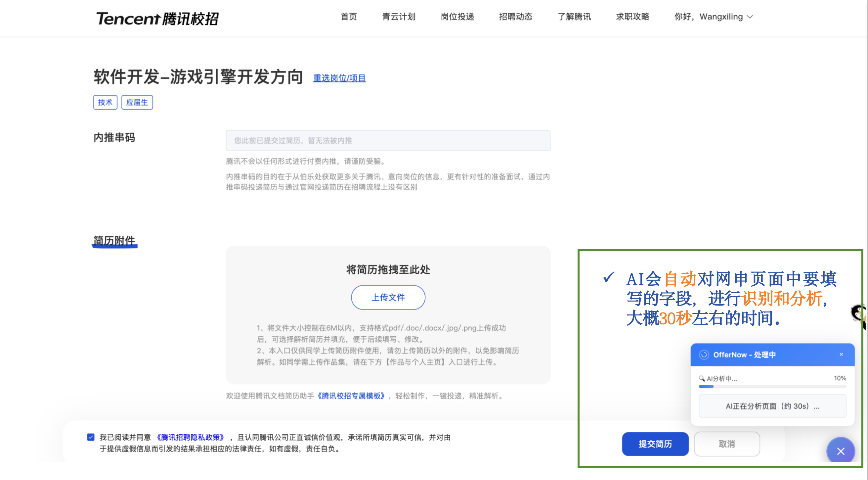Click 重选岗位/项目 link
The height and width of the screenshot is (480, 868).
click(339, 78)
